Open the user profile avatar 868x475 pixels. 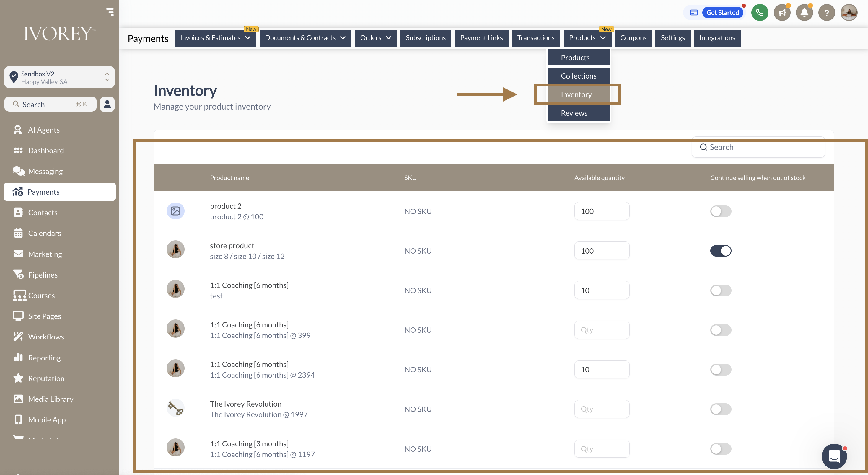(849, 13)
